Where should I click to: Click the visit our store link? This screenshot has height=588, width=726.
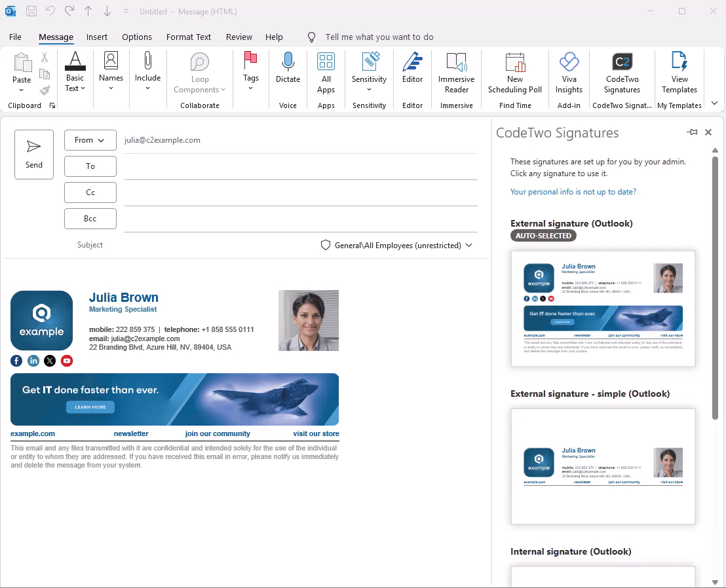pos(316,433)
